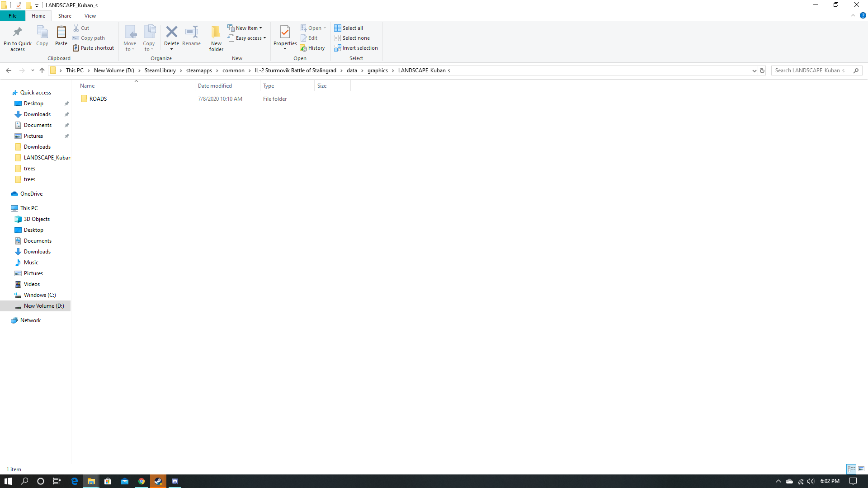This screenshot has height=488, width=868.
Task: Go up one folder level
Action: [42, 70]
